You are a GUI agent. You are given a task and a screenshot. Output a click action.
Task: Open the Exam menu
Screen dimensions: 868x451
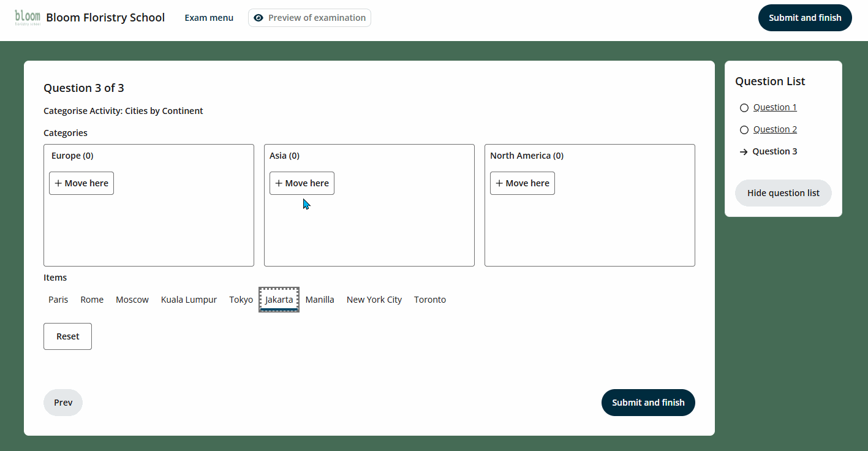tap(209, 18)
